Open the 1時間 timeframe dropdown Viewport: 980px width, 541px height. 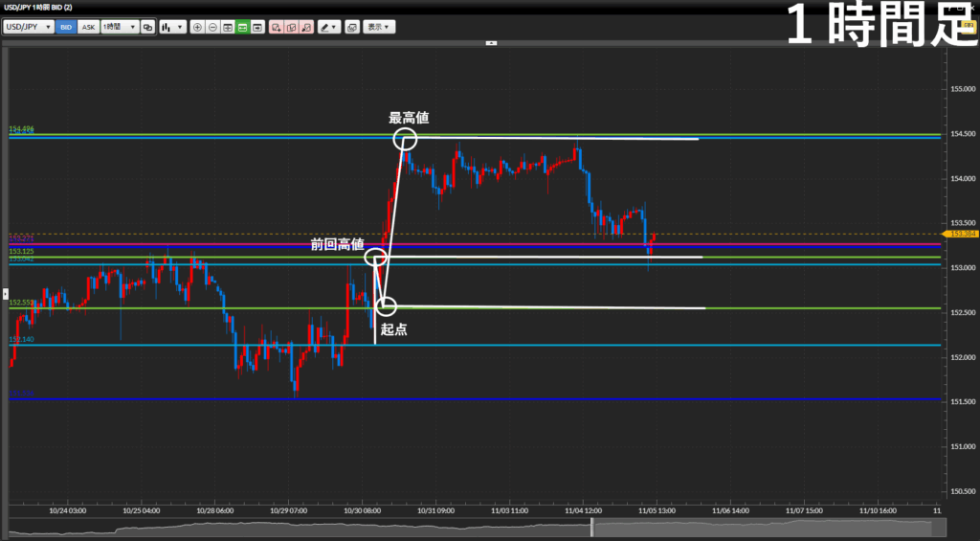[x=119, y=28]
